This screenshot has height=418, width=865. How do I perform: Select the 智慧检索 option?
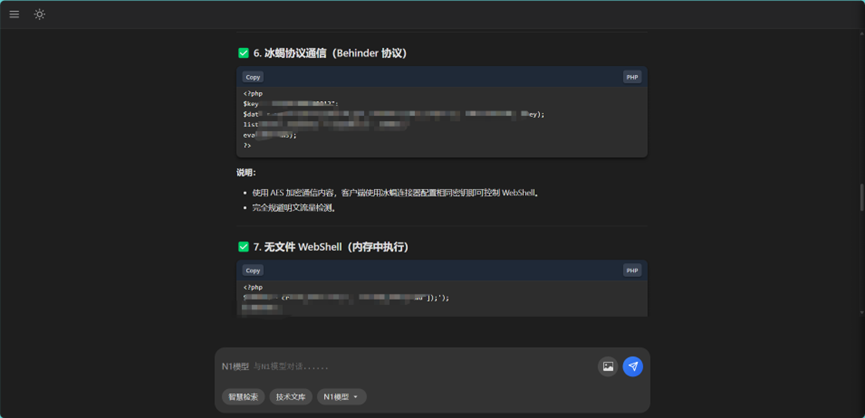click(243, 396)
